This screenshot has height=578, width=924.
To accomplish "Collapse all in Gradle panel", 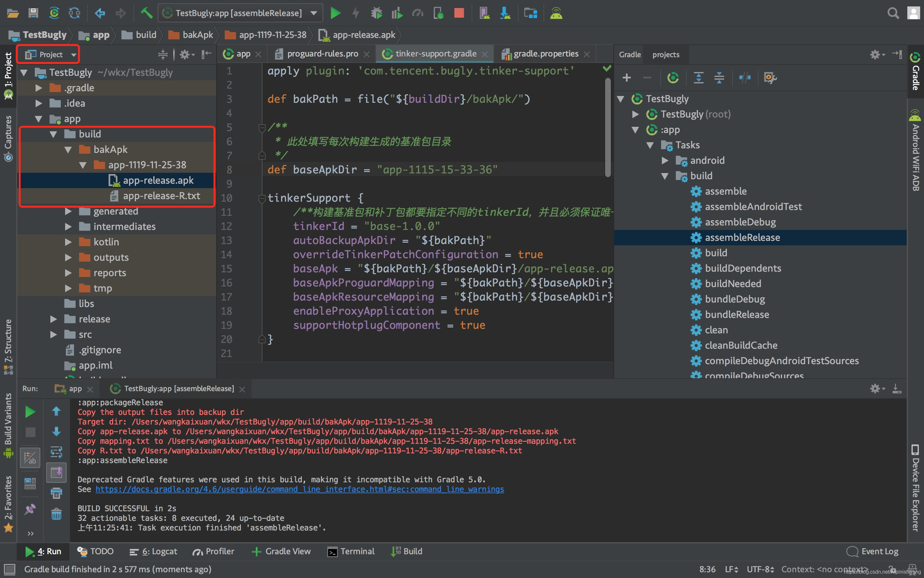I will pos(719,78).
